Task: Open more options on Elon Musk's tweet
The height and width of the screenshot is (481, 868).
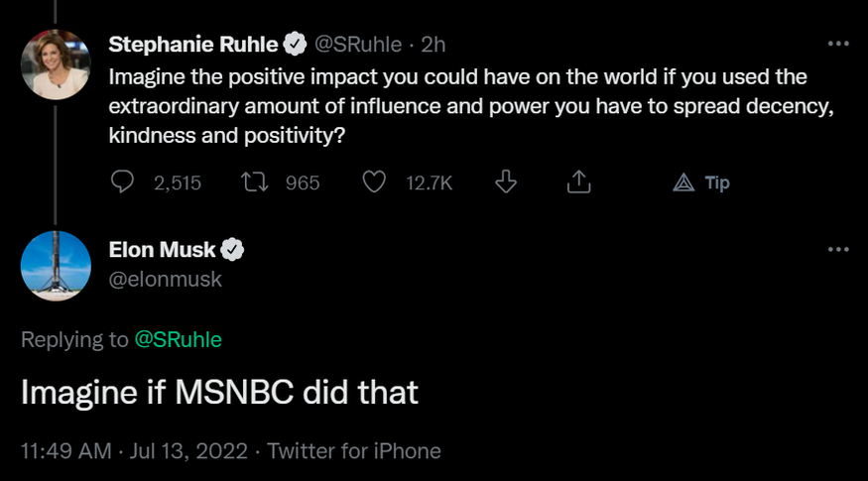Action: click(x=838, y=250)
